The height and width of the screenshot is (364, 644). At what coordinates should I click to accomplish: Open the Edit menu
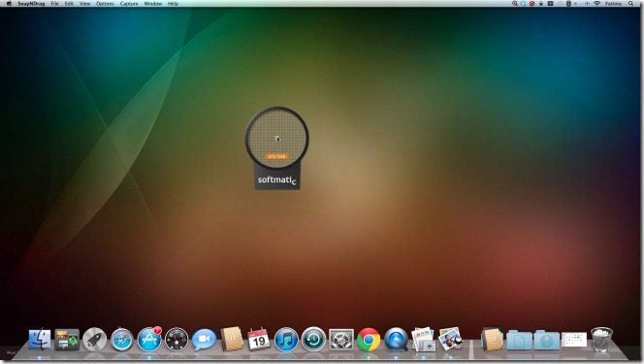[69, 3]
